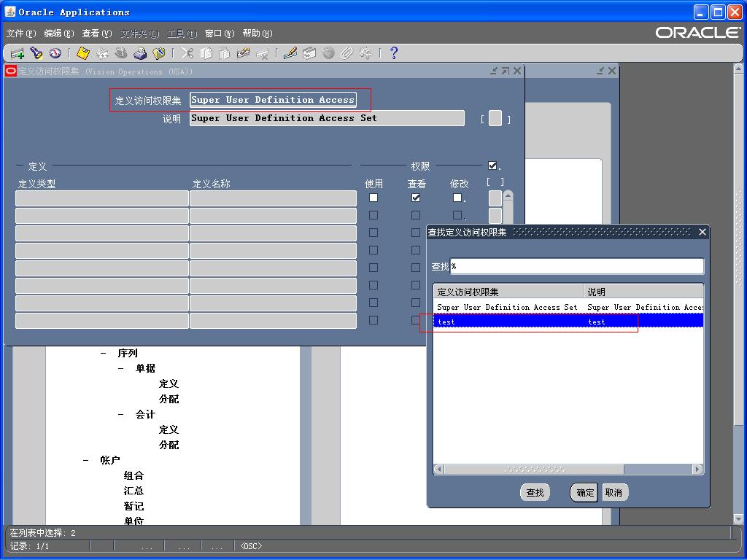
Task: Open the 查看(V) menu
Action: (97, 34)
